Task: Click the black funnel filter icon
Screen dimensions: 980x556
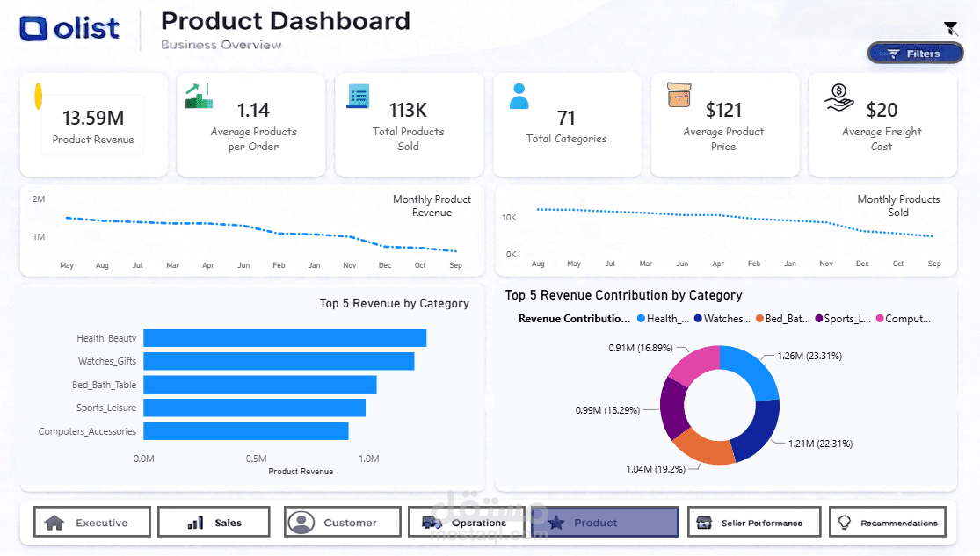Action: click(951, 28)
